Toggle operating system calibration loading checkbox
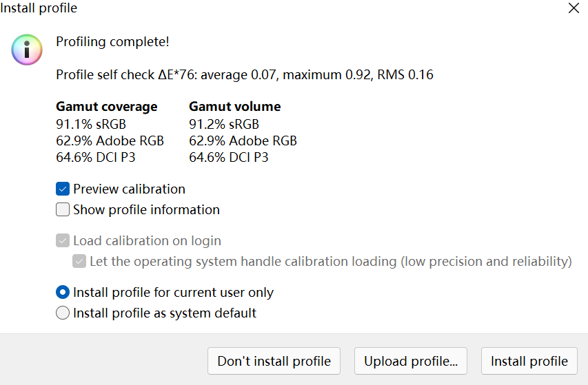Screen dimensions: 588x385 [79, 262]
